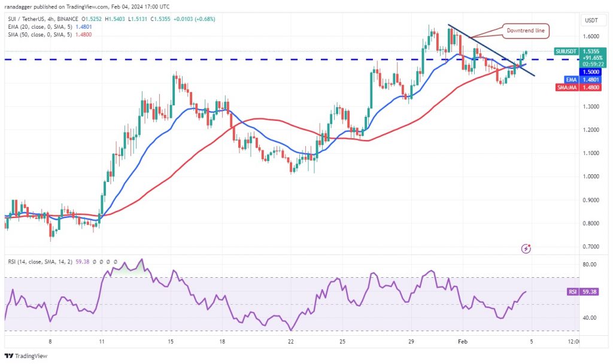Viewport: 613px width, 364px height.
Task: Click the SUIUSDT price tag on axis
Action: coord(566,51)
